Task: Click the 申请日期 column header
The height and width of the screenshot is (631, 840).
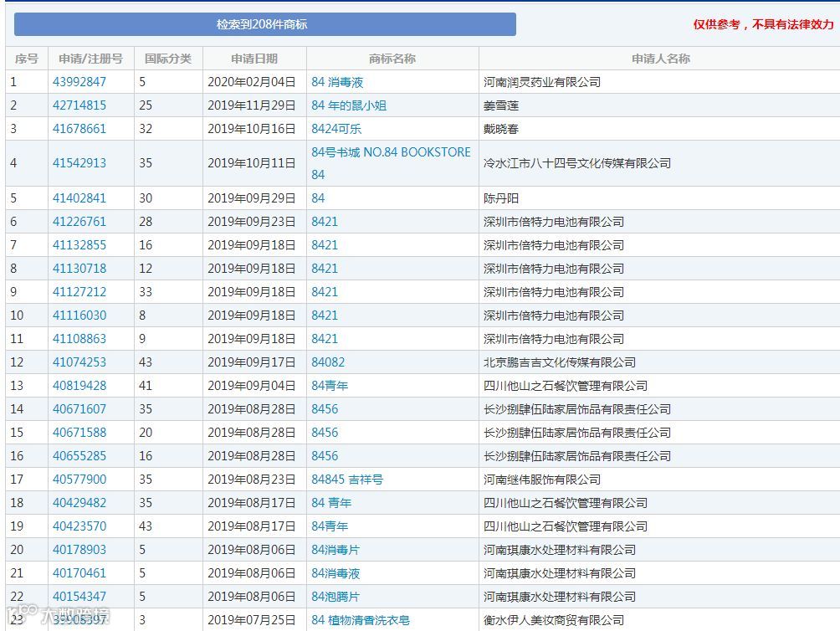Action: click(x=254, y=59)
